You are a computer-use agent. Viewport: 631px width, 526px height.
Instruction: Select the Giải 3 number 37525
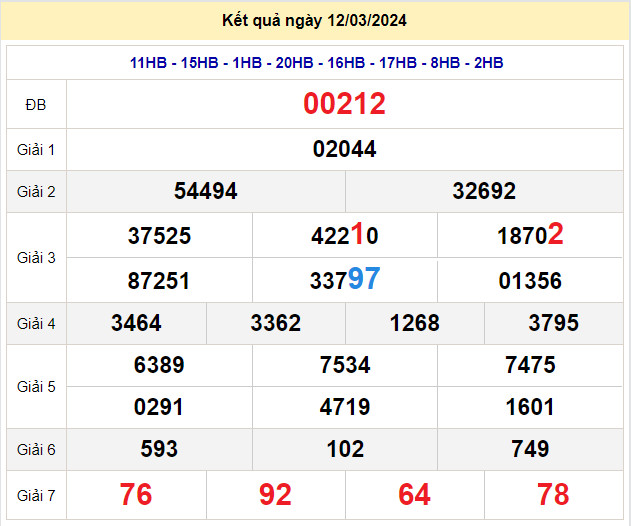(x=159, y=235)
